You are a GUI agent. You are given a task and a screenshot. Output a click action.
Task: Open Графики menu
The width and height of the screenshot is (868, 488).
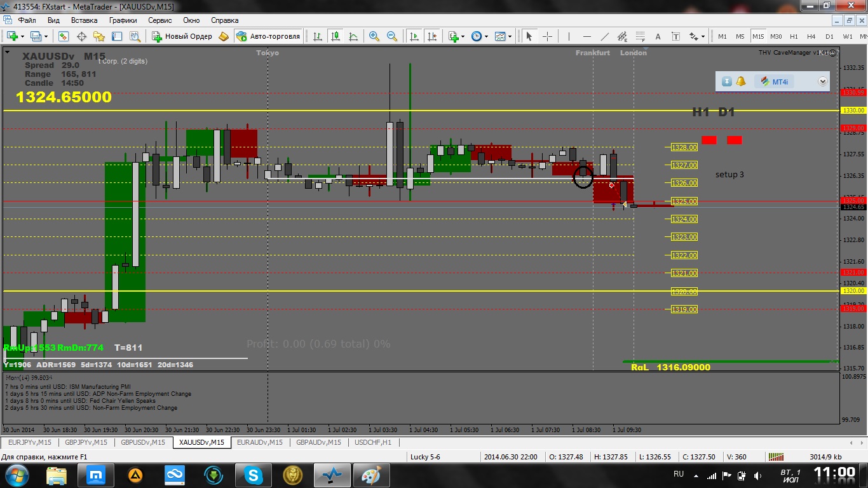tap(123, 20)
